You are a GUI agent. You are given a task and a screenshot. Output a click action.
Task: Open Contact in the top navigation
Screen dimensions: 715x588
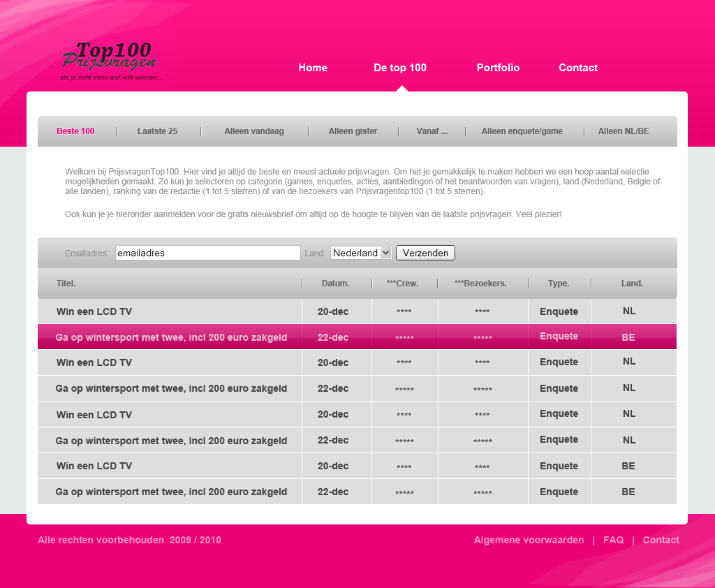(x=578, y=68)
